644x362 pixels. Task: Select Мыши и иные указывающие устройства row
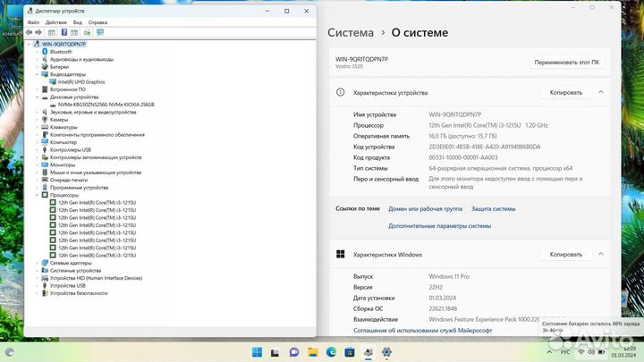96,173
